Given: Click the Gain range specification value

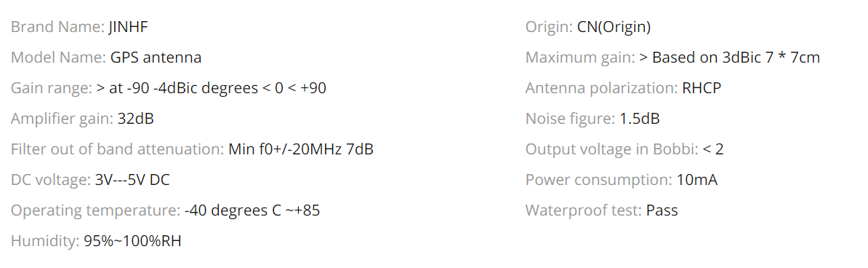Looking at the screenshot, I should click(x=211, y=87).
